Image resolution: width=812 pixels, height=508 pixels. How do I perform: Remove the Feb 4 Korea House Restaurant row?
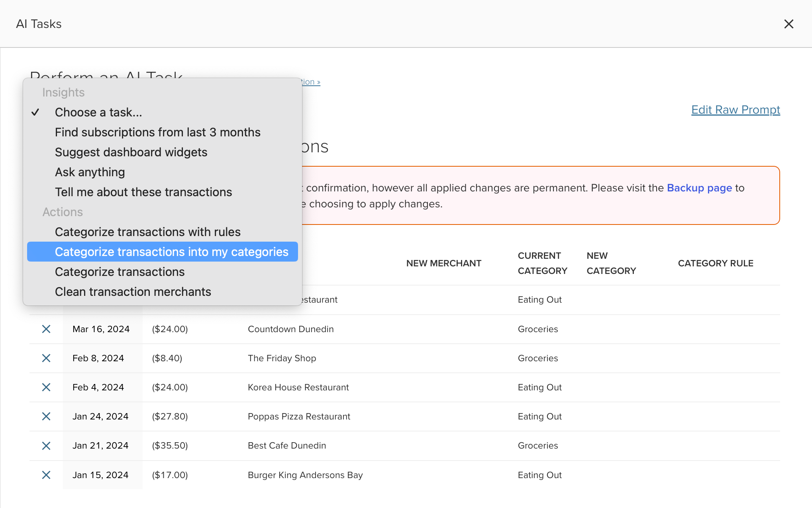tap(46, 387)
